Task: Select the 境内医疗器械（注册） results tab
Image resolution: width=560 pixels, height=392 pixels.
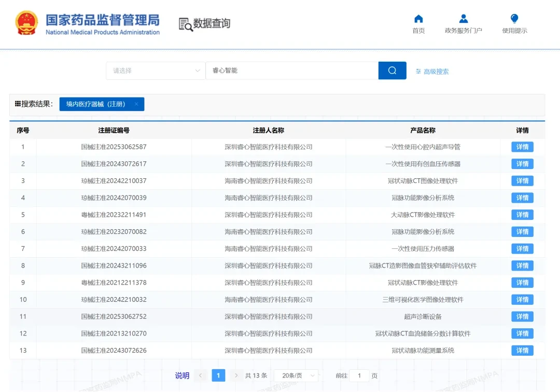Action: (x=96, y=104)
